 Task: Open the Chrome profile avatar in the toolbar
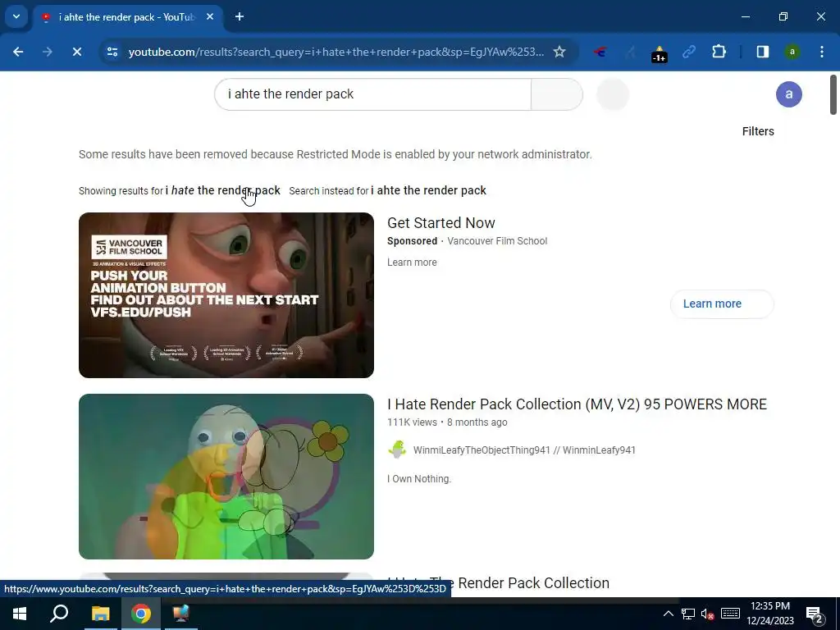click(792, 52)
